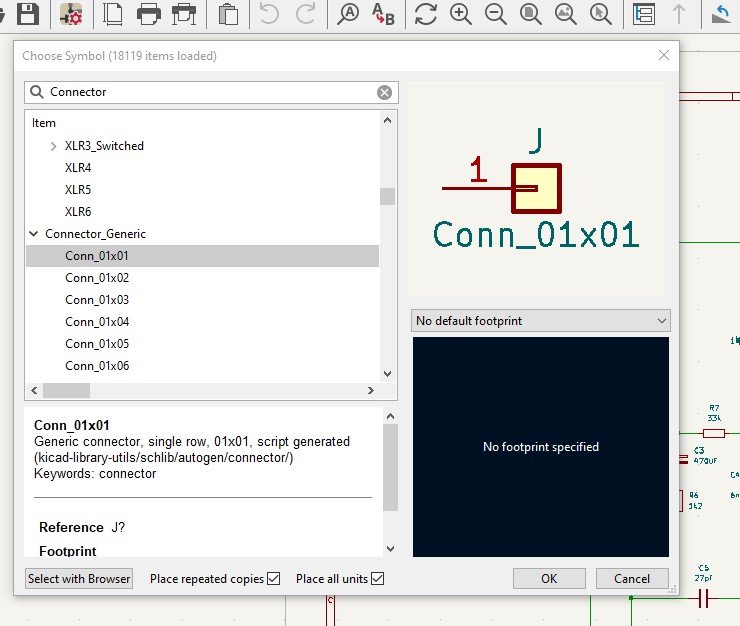Select the Conn_01x04 symbol
740x626 pixels.
pyautogui.click(x=97, y=322)
